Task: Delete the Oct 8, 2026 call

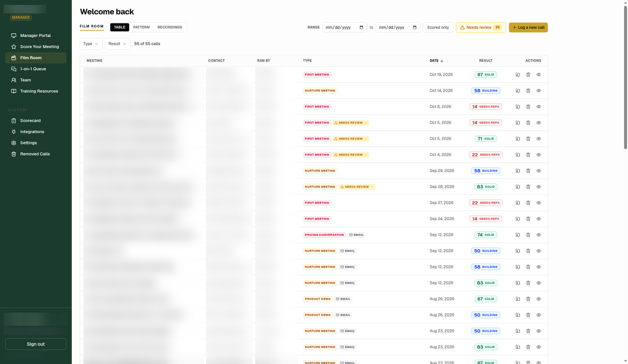Action: click(x=528, y=107)
